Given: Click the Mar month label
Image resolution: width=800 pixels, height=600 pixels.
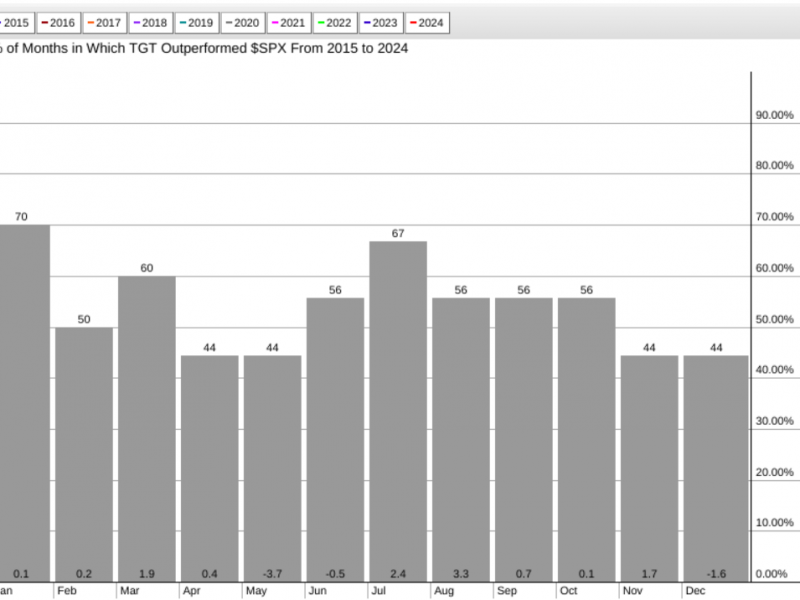Looking at the screenshot, I should tap(130, 591).
